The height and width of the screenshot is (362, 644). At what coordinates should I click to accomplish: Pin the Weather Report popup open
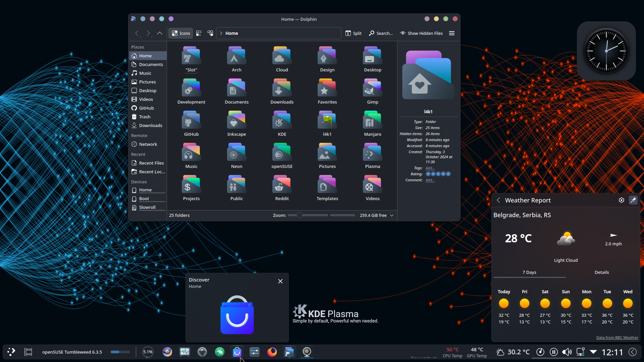click(x=633, y=200)
